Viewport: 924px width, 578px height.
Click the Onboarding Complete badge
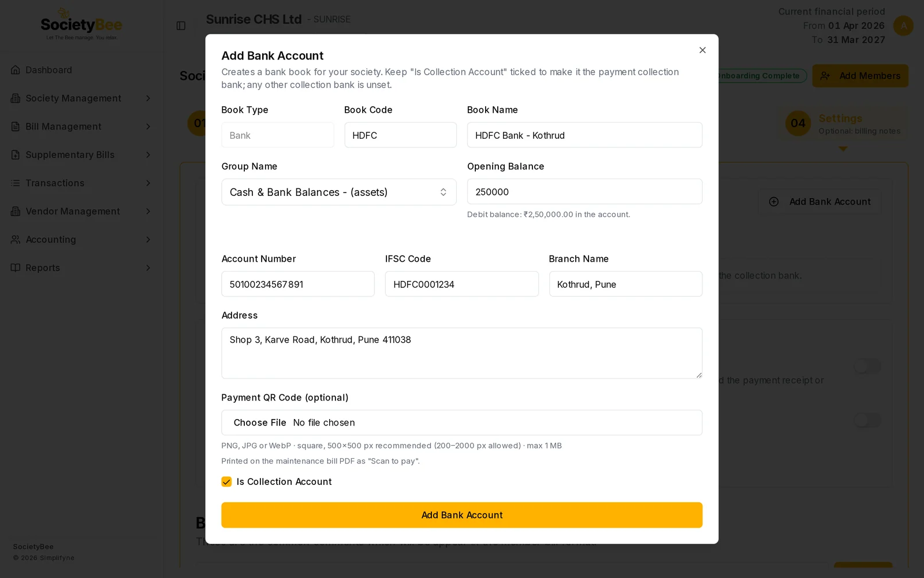point(762,76)
